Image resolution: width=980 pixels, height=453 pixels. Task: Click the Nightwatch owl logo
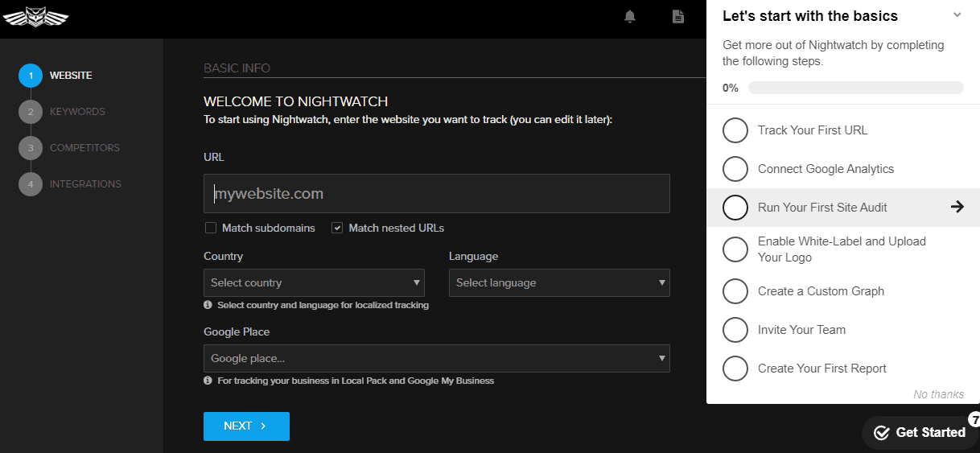coord(35,17)
